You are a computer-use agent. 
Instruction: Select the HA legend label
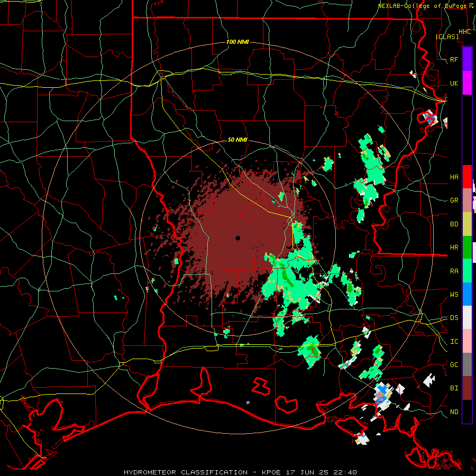[x=454, y=177]
